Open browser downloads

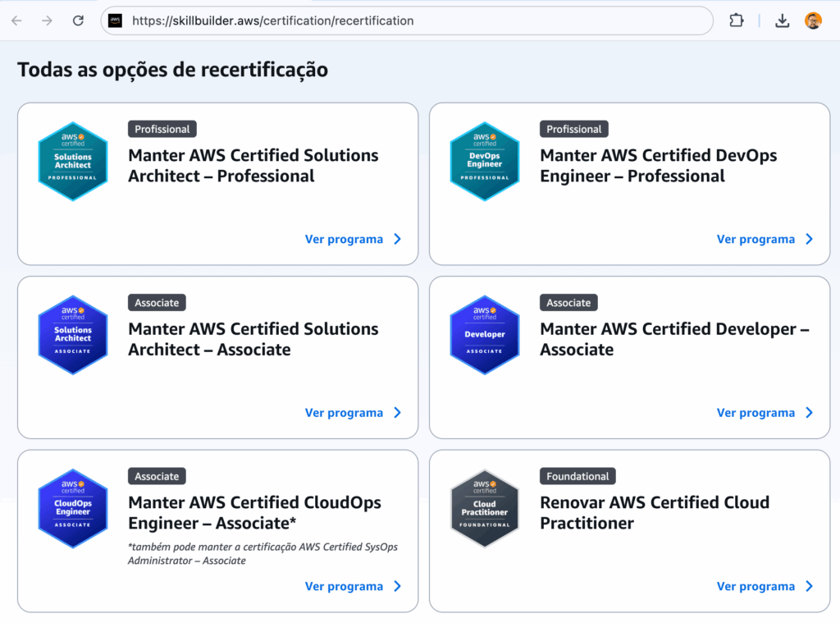(782, 21)
